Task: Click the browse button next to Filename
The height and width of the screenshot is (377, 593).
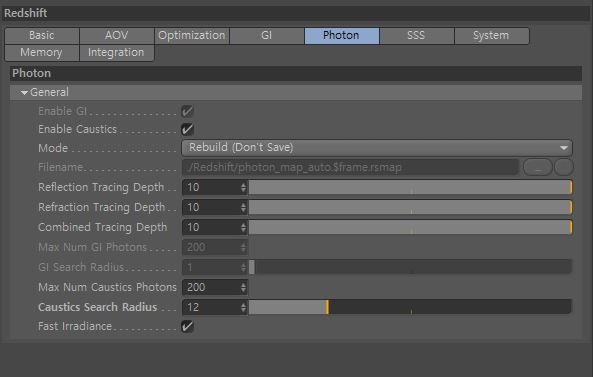Action: click(538, 167)
